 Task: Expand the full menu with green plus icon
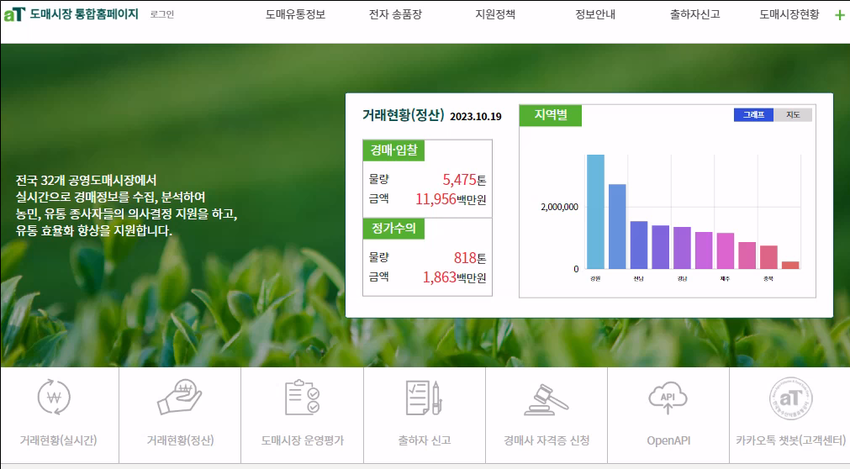click(840, 15)
